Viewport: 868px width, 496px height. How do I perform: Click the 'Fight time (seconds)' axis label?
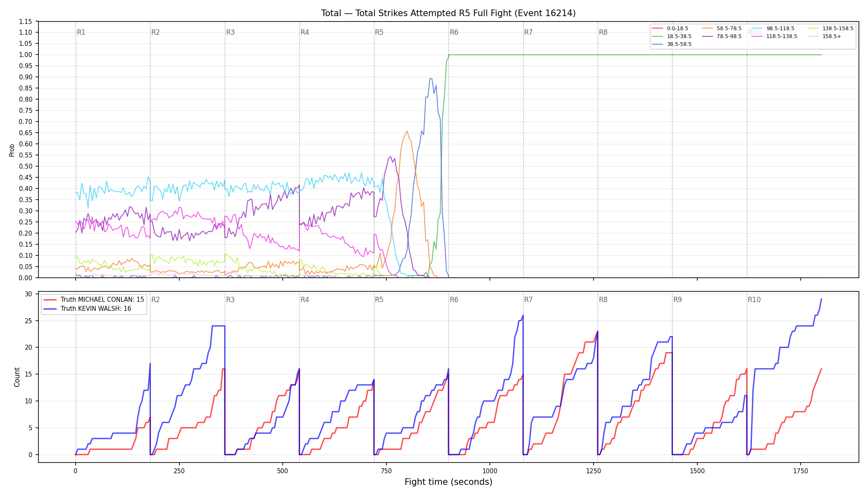pos(448,482)
